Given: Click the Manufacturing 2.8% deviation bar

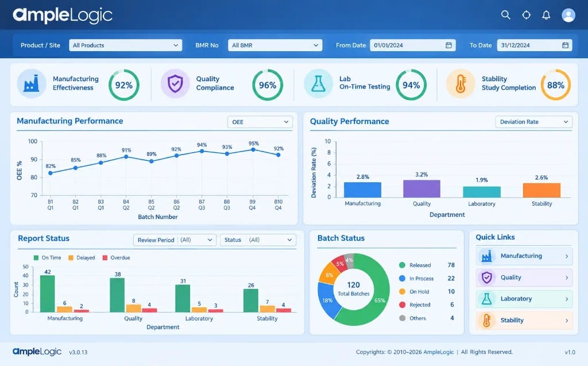Looking at the screenshot, I should point(362,190).
